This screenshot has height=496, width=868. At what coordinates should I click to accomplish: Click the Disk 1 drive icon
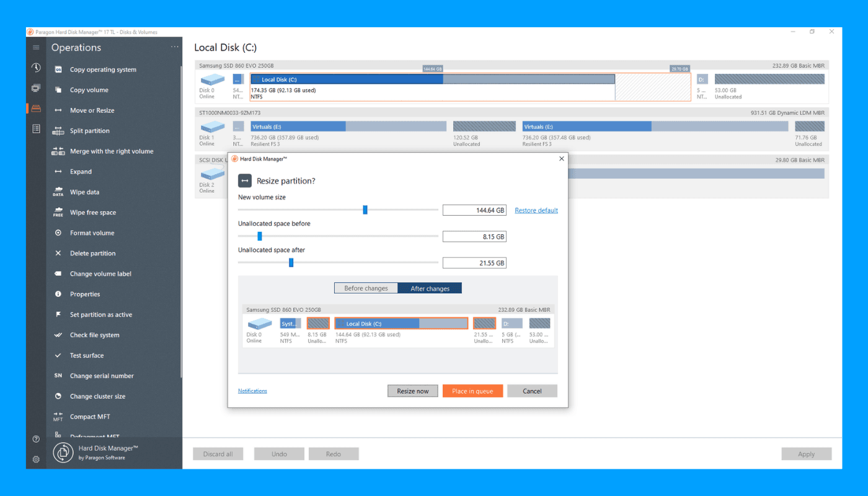(x=212, y=127)
